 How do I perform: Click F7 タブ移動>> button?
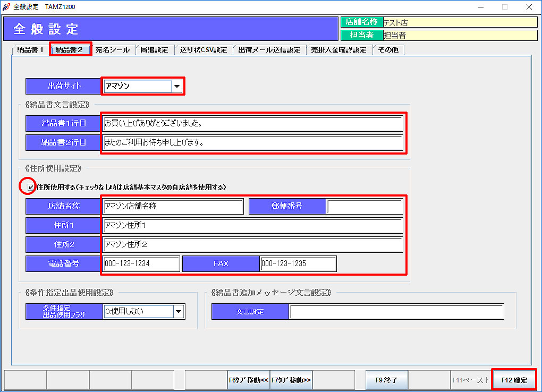(291, 380)
